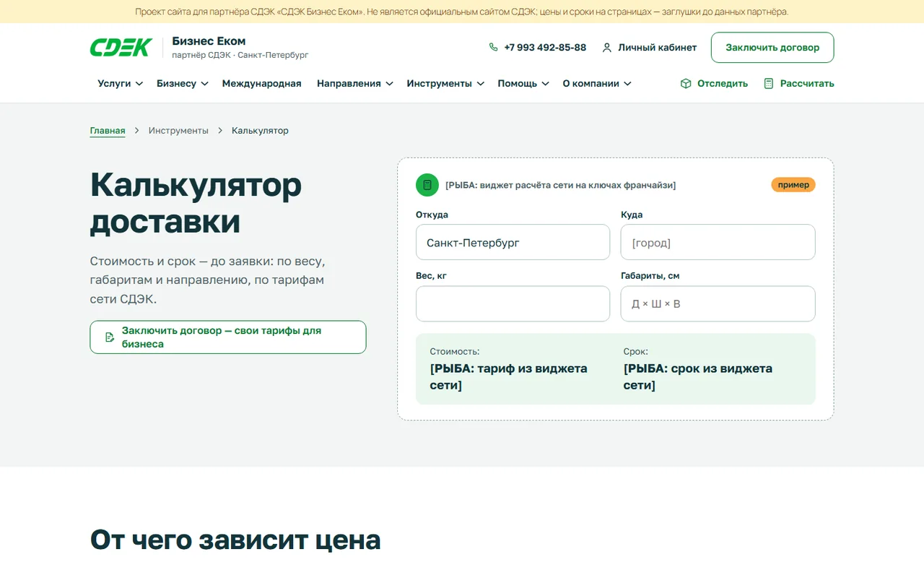924x578 pixels.
Task: Click the СДЭК logo in the header
Action: [121, 48]
